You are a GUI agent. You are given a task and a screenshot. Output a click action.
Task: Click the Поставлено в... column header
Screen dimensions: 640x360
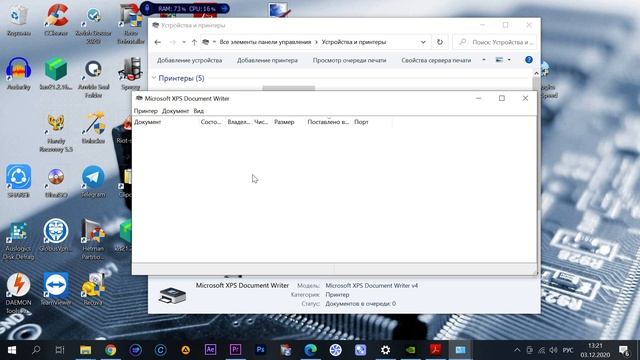pos(328,122)
